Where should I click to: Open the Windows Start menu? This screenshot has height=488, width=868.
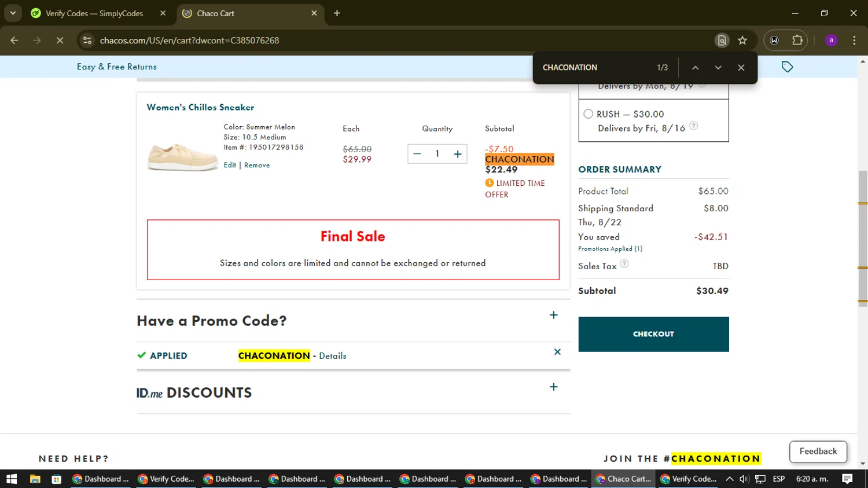pyautogui.click(x=12, y=479)
